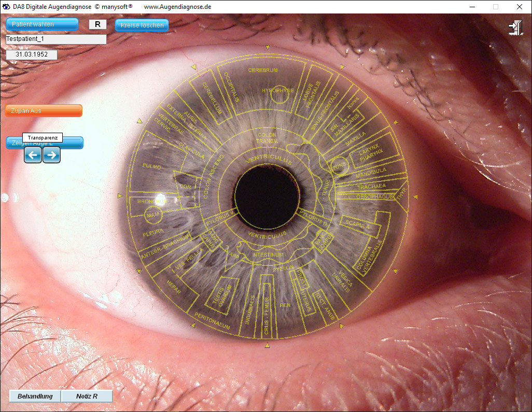Click the exit door icon

coord(515,27)
